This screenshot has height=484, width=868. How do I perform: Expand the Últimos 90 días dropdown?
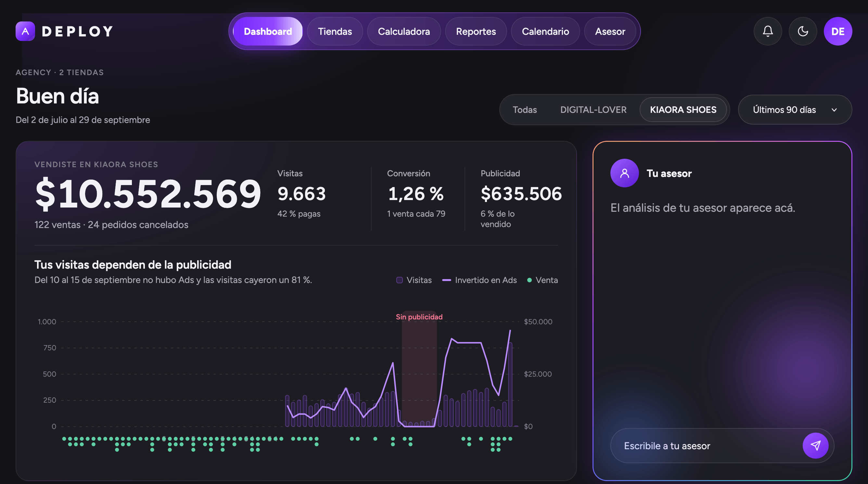point(795,110)
